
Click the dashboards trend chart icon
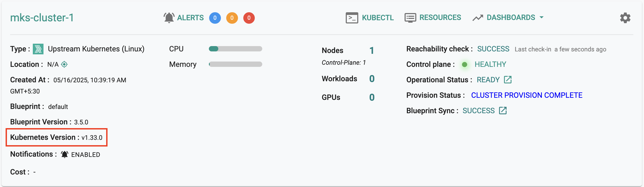pyautogui.click(x=478, y=18)
